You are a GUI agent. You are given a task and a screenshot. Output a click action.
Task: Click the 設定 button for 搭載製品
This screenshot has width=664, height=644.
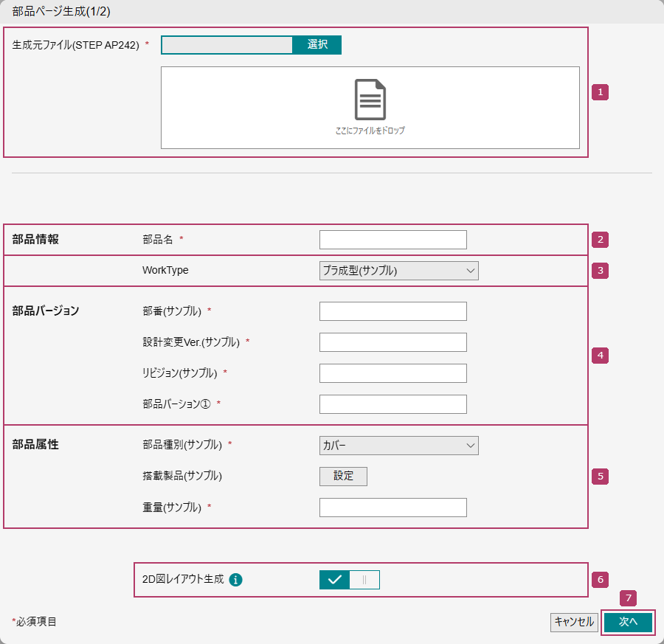click(343, 477)
